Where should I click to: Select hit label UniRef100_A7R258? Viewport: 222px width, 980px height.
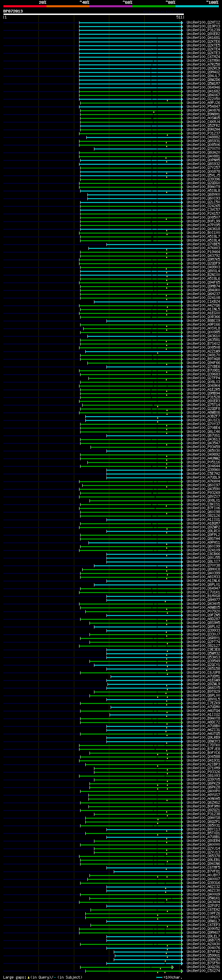(x=203, y=65)
